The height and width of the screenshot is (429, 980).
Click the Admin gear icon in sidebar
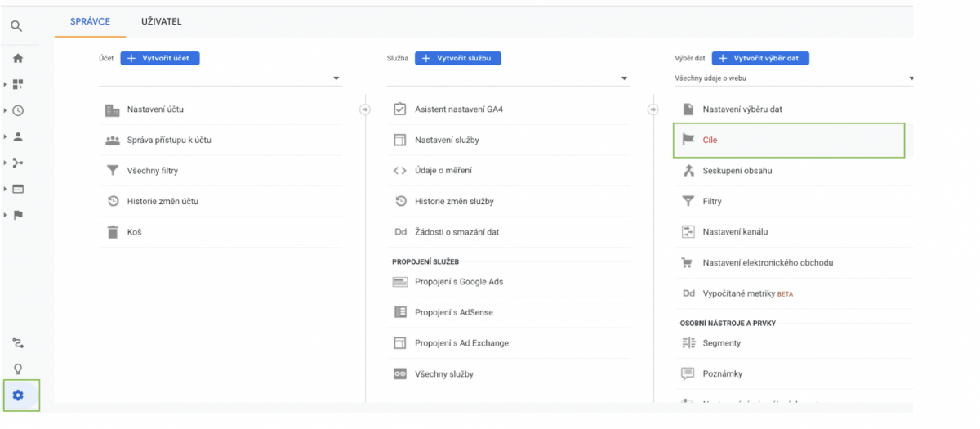coord(18,395)
